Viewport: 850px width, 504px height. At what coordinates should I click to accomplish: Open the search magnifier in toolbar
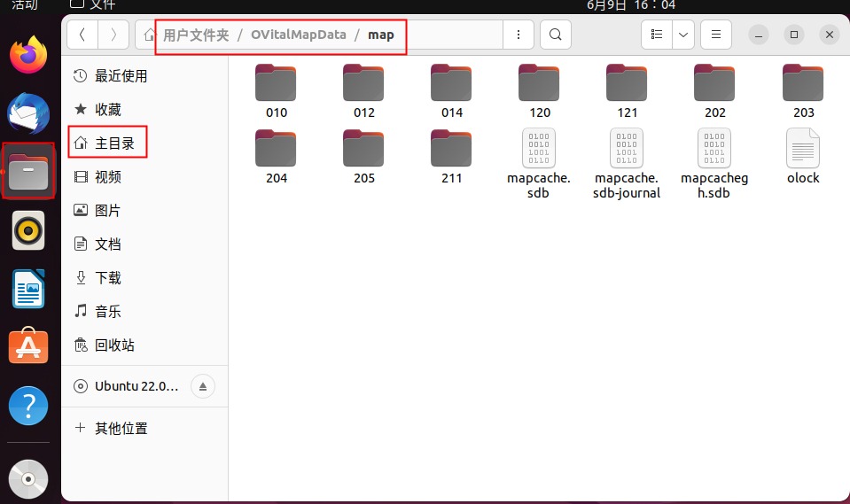point(555,35)
